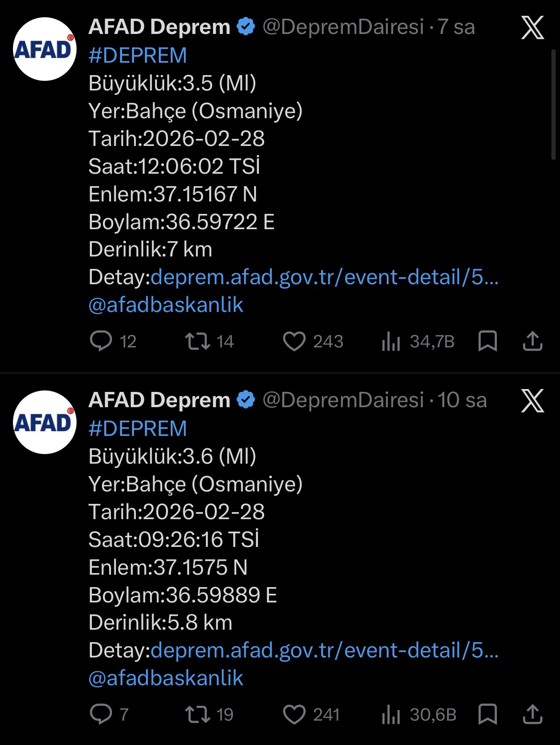View analytics for the 34,7B views tweet
Viewport: 560px width, 745px height.
[x=391, y=342]
